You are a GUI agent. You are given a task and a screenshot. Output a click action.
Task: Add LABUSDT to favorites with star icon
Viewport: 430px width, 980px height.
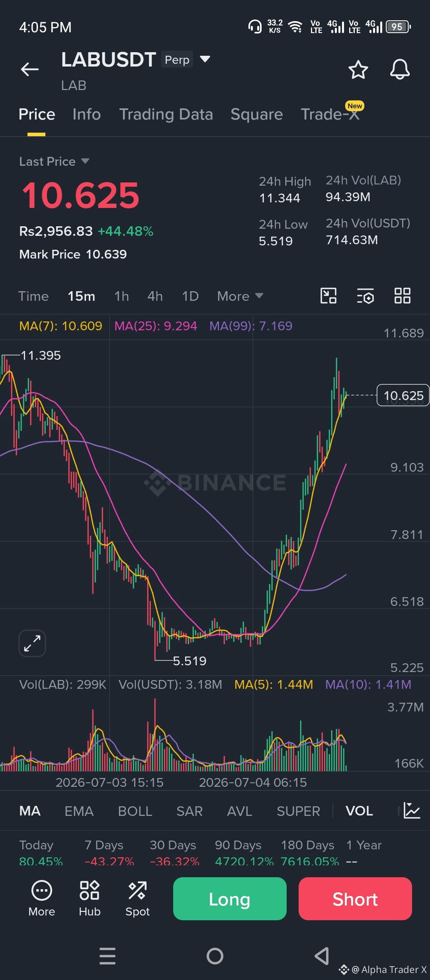coord(358,70)
